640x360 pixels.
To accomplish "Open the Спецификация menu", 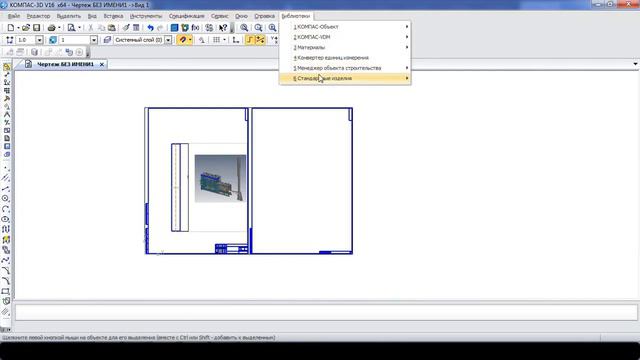I will point(187,16).
